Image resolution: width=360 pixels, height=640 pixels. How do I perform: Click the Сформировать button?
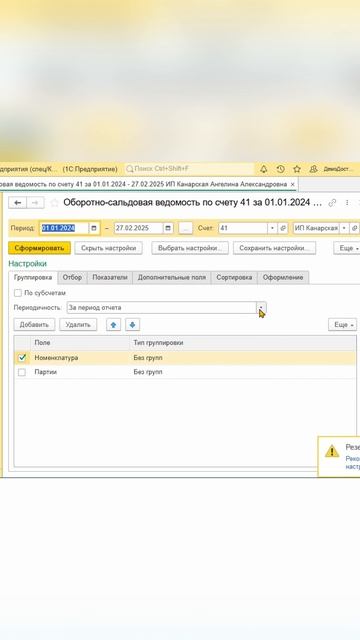tap(40, 248)
